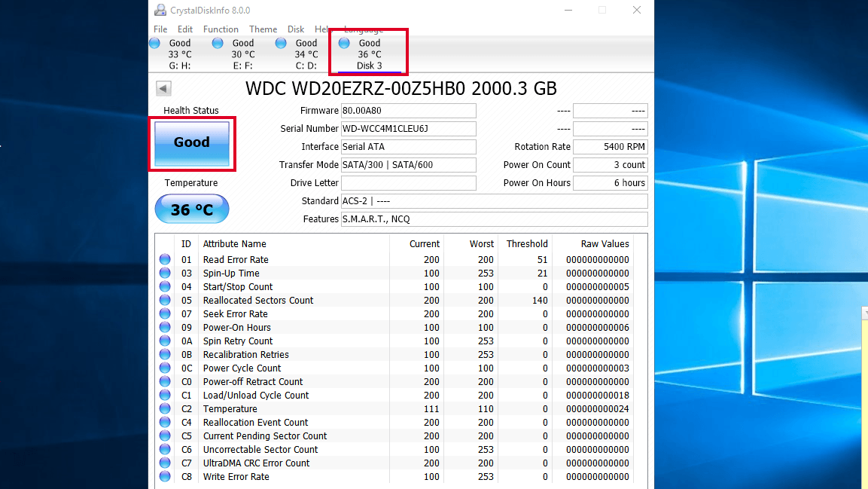
Task: Click status orb of Uncorrectable Sector Count row
Action: point(165,449)
